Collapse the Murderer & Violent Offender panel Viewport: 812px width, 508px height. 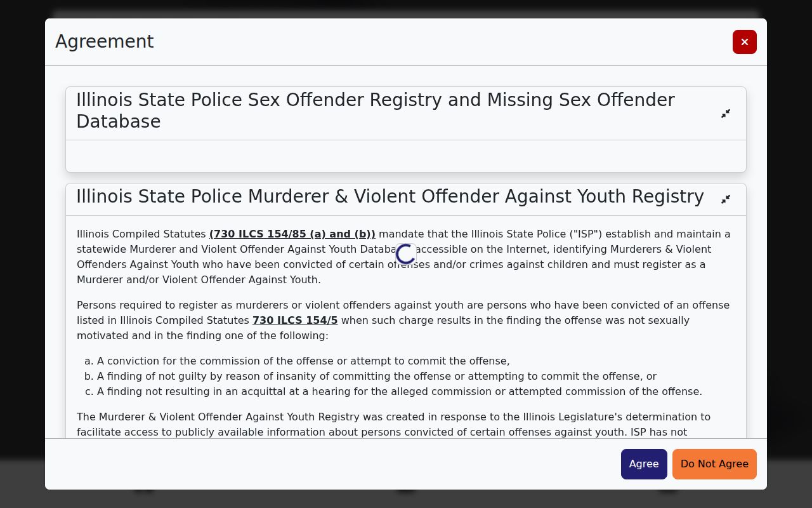(x=726, y=199)
